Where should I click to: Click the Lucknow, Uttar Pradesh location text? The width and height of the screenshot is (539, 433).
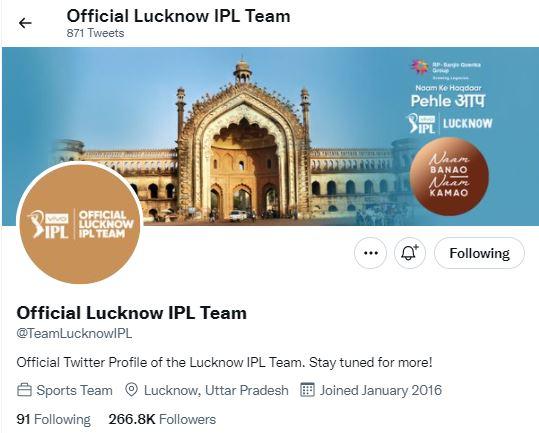pyautogui.click(x=216, y=390)
